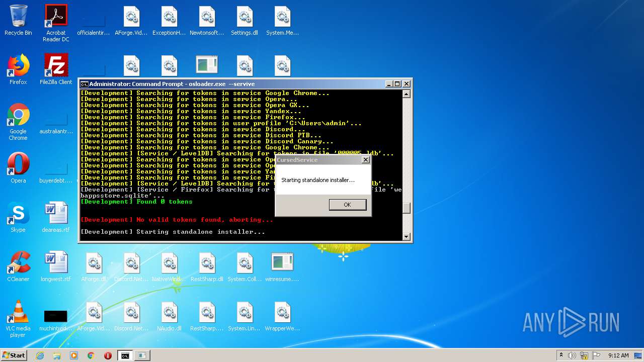Screen dimensions: 644x362
Task: Select the RestSharp.dll file icon
Action: point(207,266)
